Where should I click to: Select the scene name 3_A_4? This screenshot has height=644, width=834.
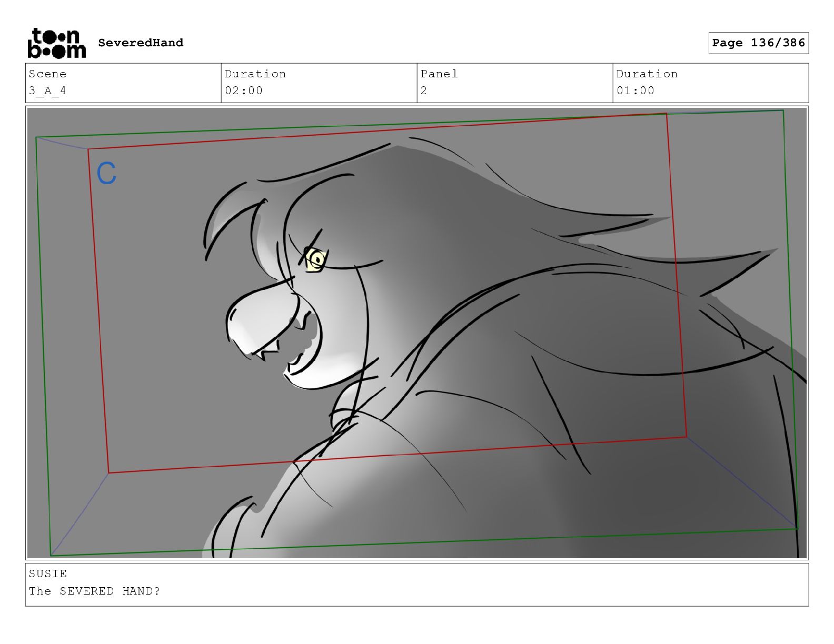point(47,90)
